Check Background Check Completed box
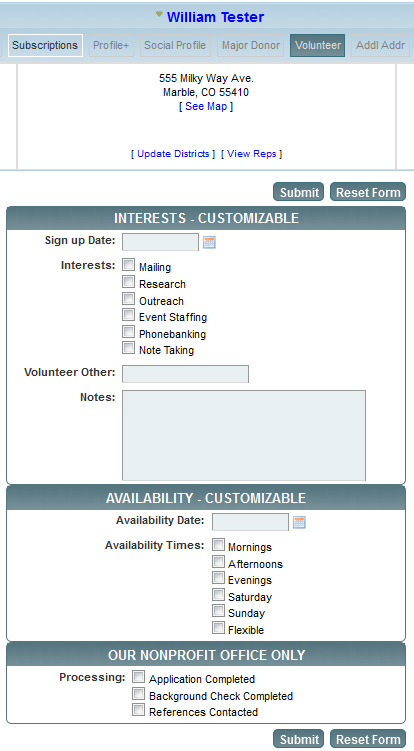Screen dimensions: 414x751 tap(138, 694)
